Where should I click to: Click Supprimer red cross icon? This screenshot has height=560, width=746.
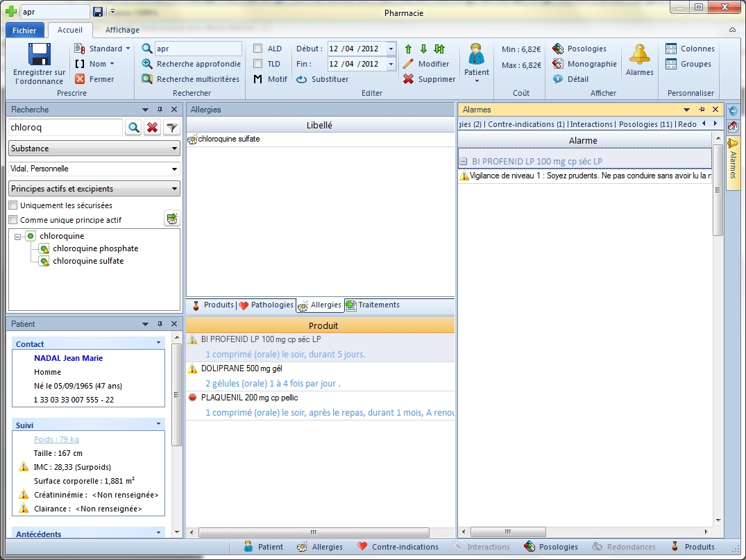tap(408, 79)
